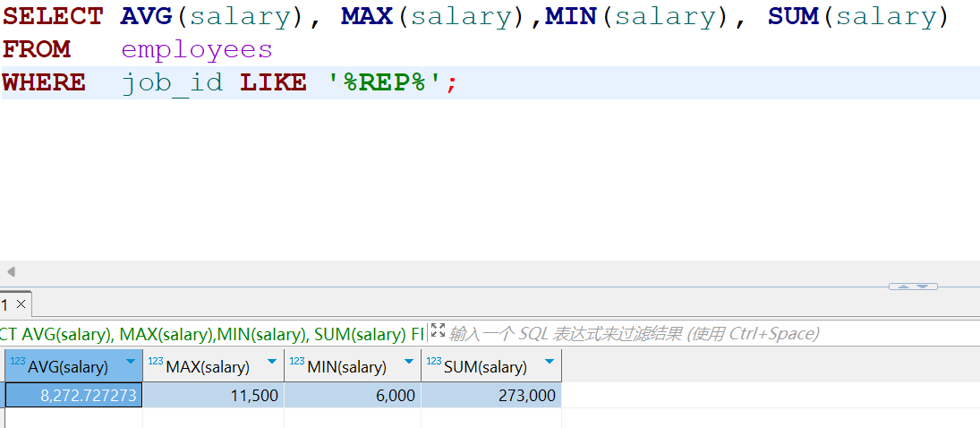The width and height of the screenshot is (980, 428).
Task: Open the MAX(salary) column dropdown arrow
Action: point(272,362)
